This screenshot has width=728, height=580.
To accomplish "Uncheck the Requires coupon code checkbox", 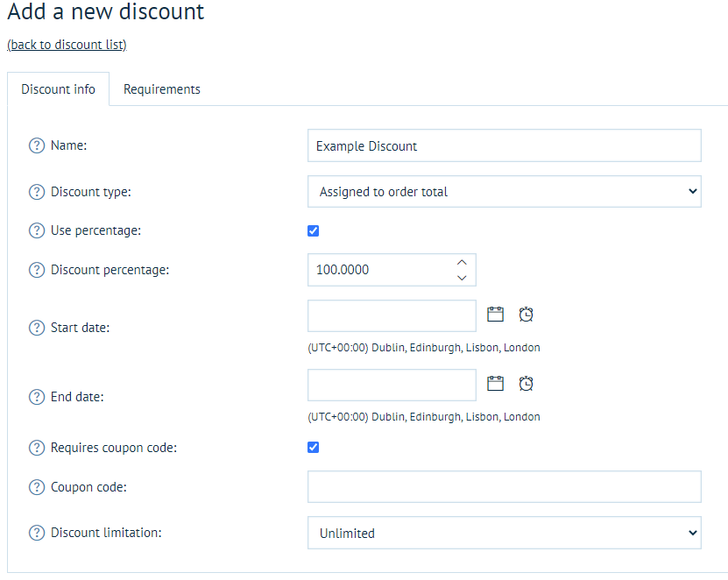I will coord(314,448).
